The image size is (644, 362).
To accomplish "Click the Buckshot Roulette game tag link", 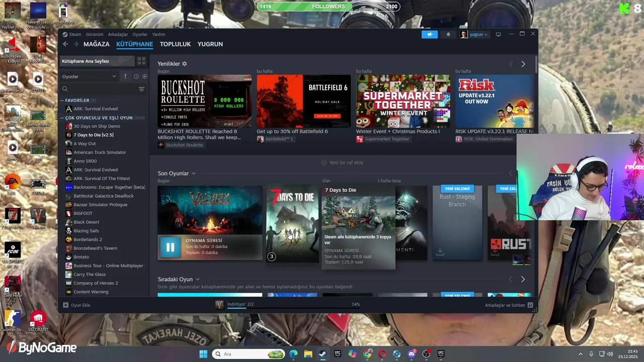I will [180, 145].
